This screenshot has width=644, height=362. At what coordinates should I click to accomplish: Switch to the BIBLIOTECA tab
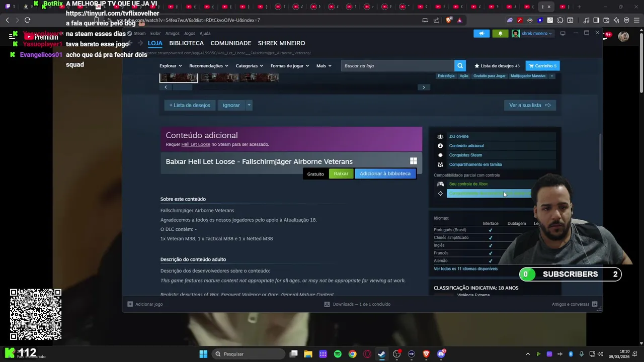(x=186, y=43)
